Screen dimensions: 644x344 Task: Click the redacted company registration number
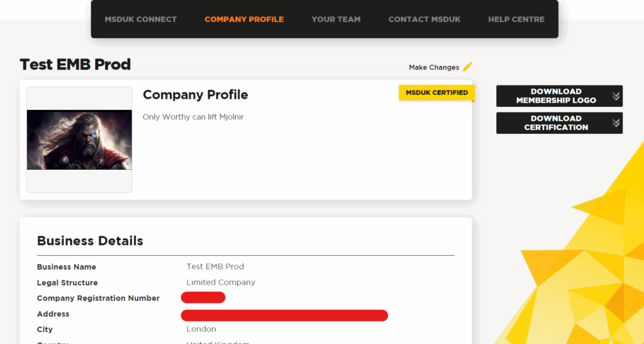[x=203, y=297]
